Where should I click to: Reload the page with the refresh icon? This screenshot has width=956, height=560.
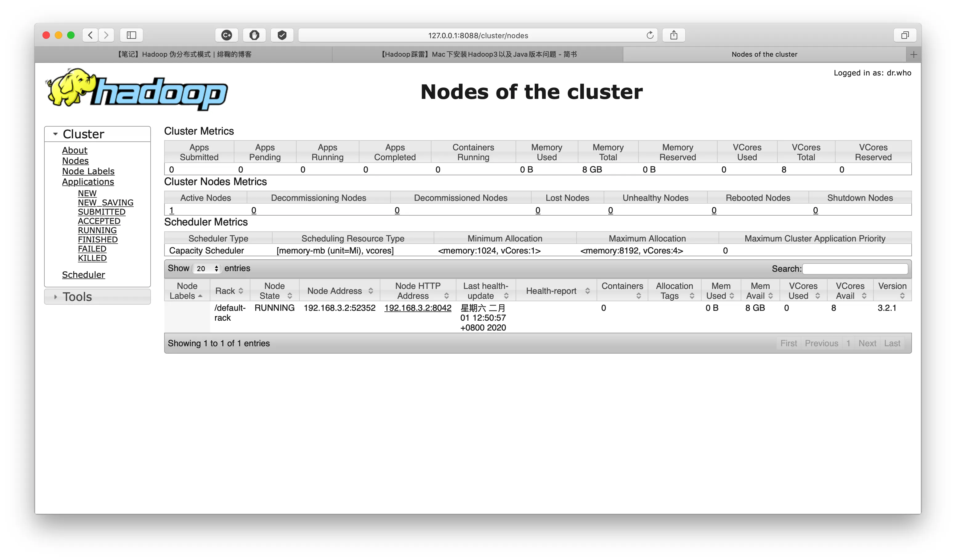click(x=650, y=35)
